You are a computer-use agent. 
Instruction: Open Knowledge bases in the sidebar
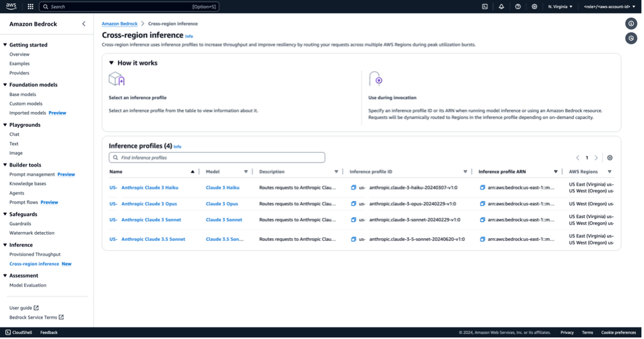coord(27,184)
